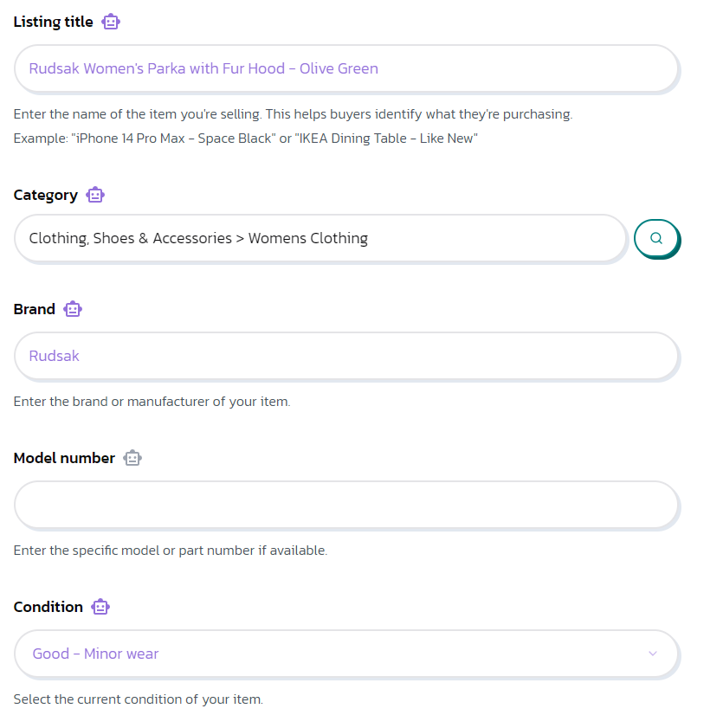Click the 'Category' field label text
This screenshot has width=723, height=728.
coord(45,195)
